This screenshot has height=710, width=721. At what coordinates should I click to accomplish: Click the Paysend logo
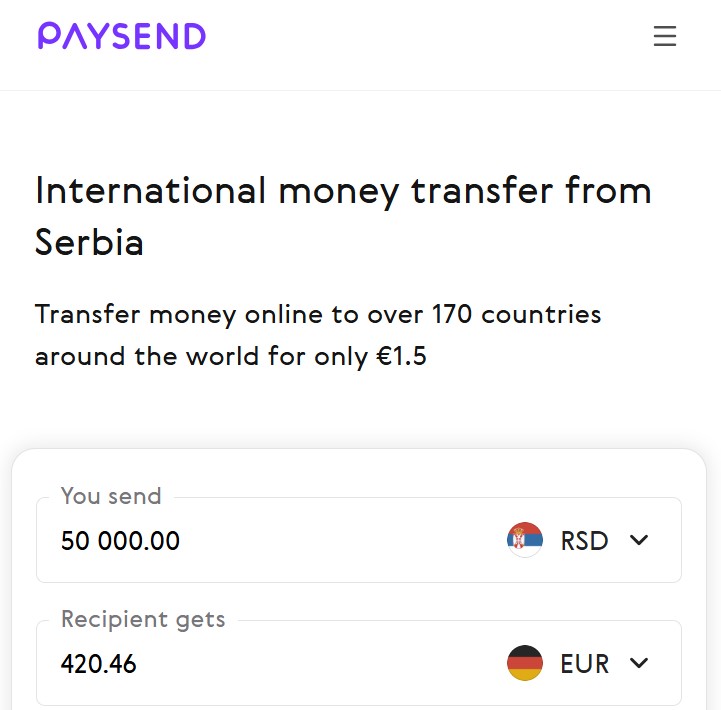point(122,37)
